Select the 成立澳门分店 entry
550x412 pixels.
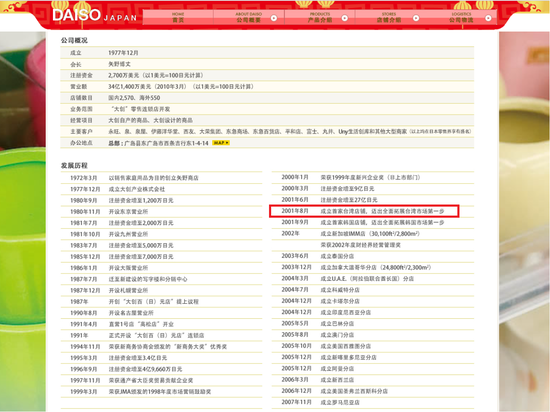337,335
